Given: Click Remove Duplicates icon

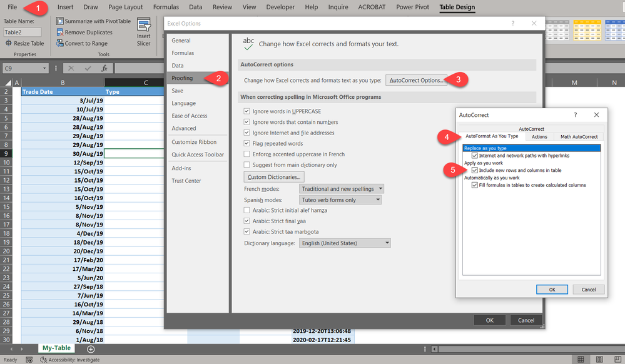Looking at the screenshot, I should [60, 33].
